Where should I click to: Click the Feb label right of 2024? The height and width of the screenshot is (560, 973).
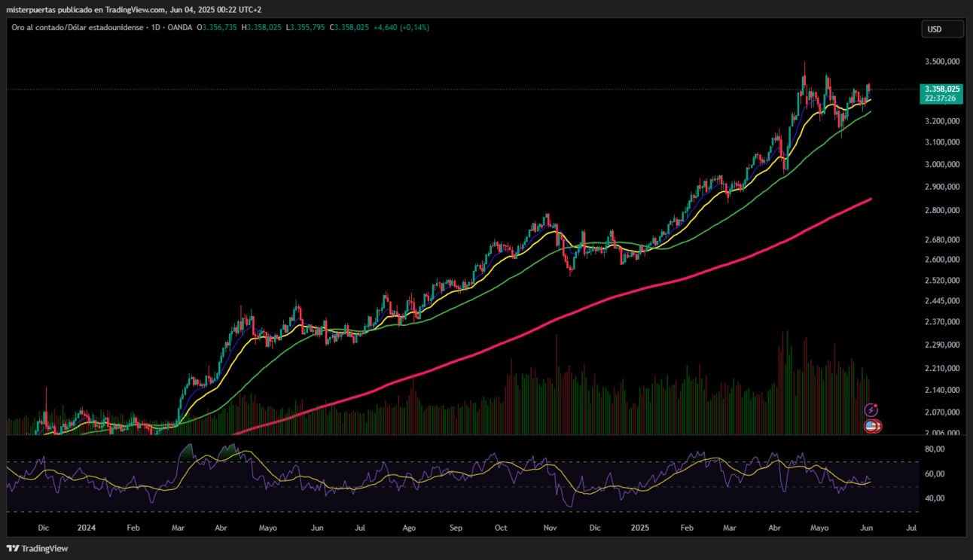[x=133, y=528]
